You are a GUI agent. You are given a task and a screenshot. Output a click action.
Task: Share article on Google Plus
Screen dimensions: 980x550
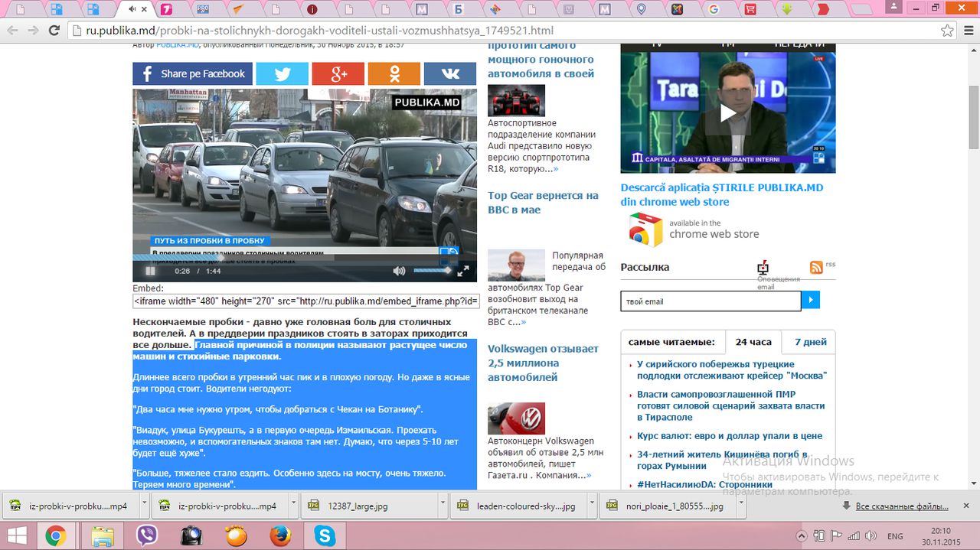pyautogui.click(x=338, y=73)
